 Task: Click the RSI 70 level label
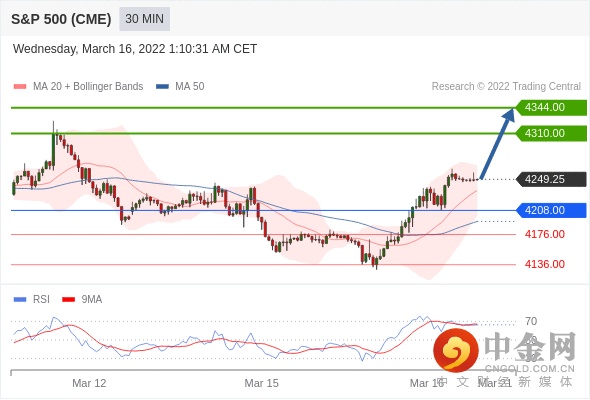pyautogui.click(x=531, y=321)
